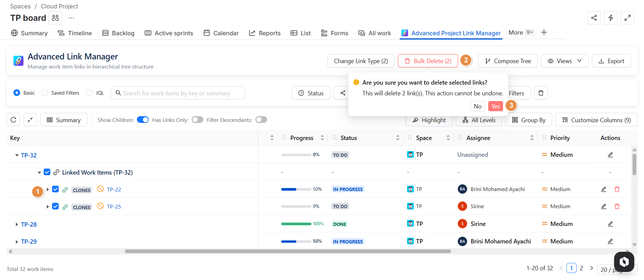The width and height of the screenshot is (644, 280).
Task: Delete the TP-25 link with the red trash icon
Action: pos(617,206)
